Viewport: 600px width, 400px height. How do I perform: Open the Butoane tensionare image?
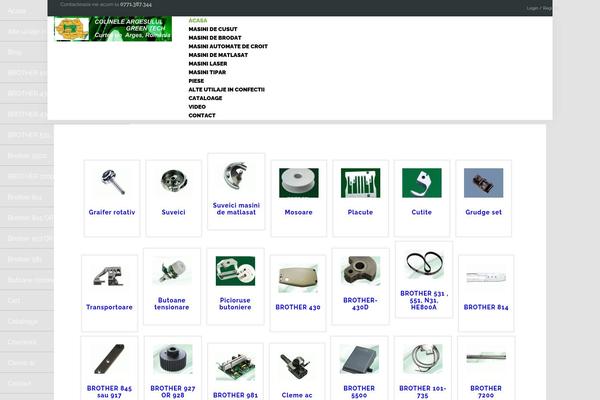click(171, 271)
